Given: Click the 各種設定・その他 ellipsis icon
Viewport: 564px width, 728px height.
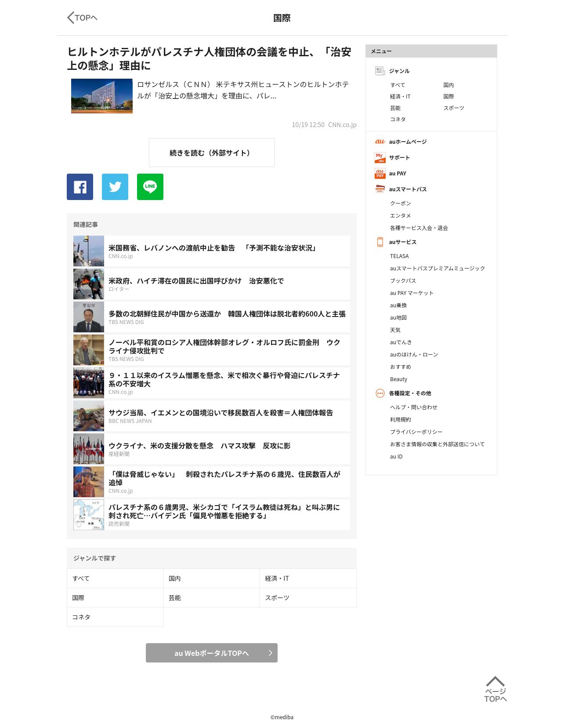Looking at the screenshot, I should pyautogui.click(x=380, y=393).
